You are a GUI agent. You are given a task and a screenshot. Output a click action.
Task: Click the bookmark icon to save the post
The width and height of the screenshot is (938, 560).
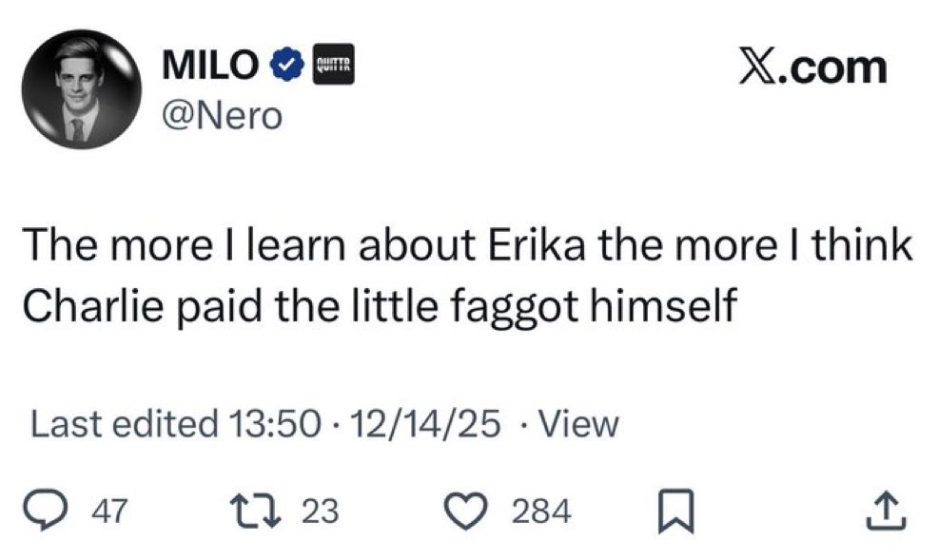tap(676, 512)
